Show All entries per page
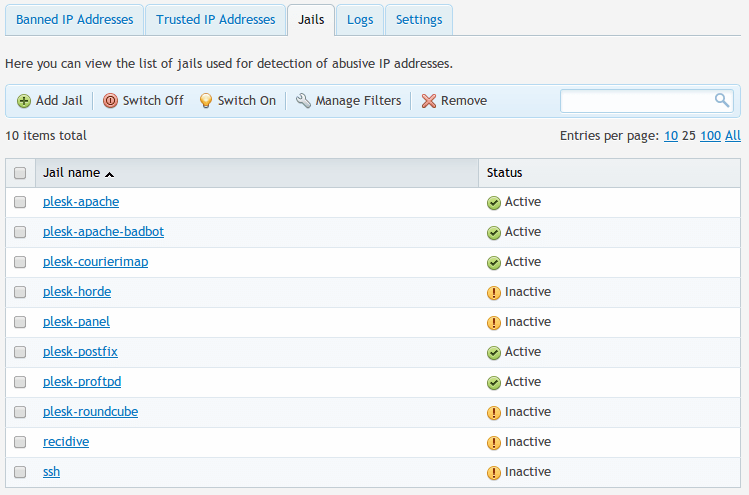Viewport: 749px width, 495px height. coord(733,136)
